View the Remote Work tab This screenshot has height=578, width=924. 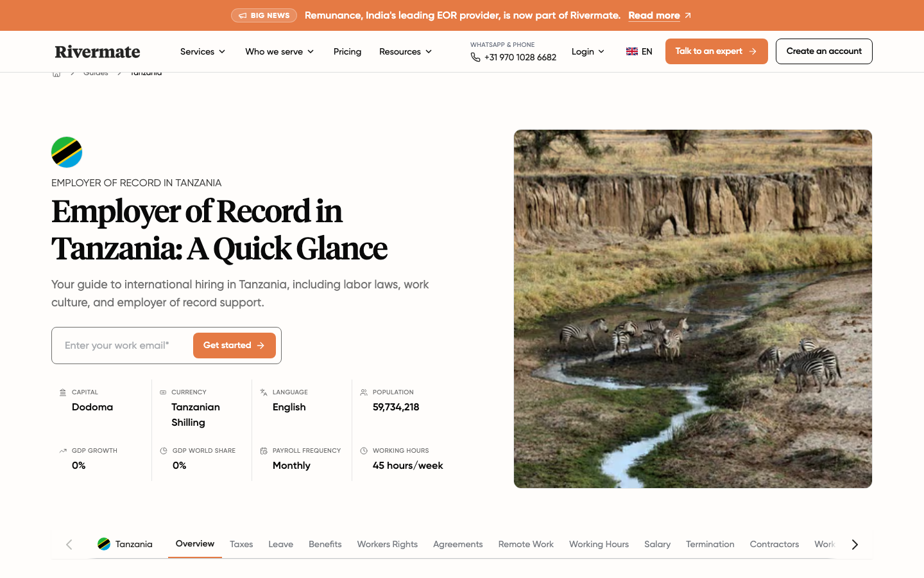526,544
